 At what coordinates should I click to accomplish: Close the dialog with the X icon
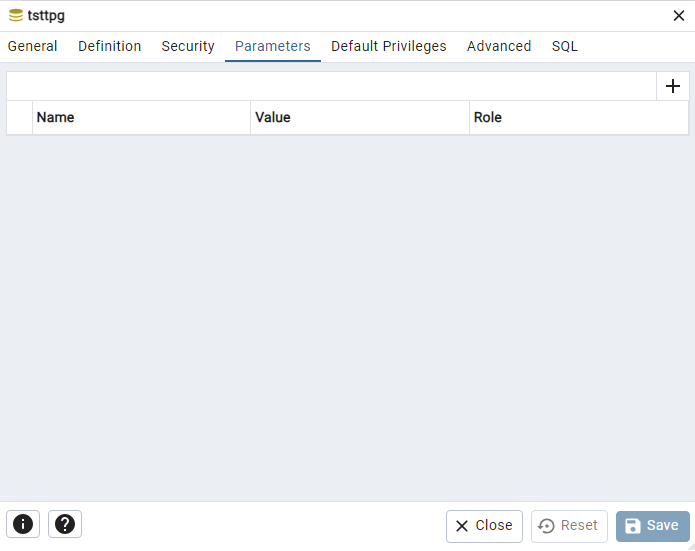pos(679,16)
